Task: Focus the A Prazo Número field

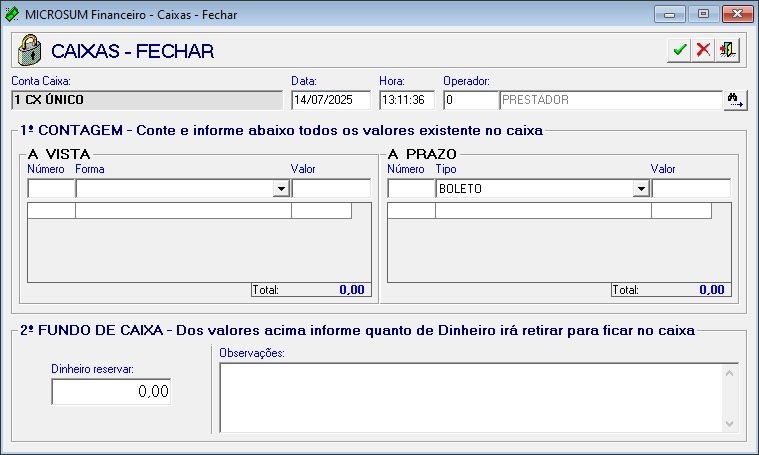Action: pos(411,188)
